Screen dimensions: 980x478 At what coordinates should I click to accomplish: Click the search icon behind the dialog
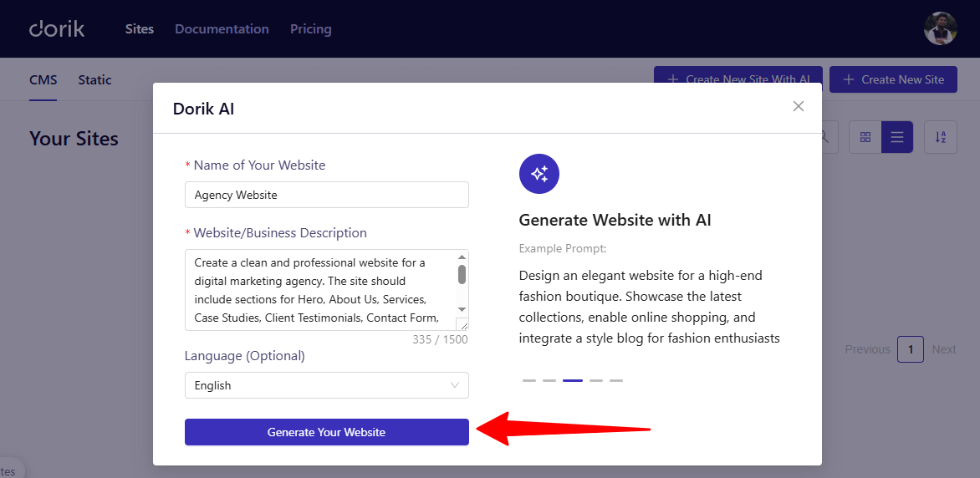[826, 137]
